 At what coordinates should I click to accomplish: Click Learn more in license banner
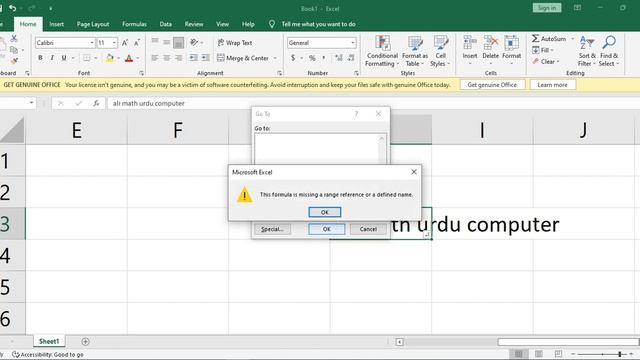[x=552, y=85]
